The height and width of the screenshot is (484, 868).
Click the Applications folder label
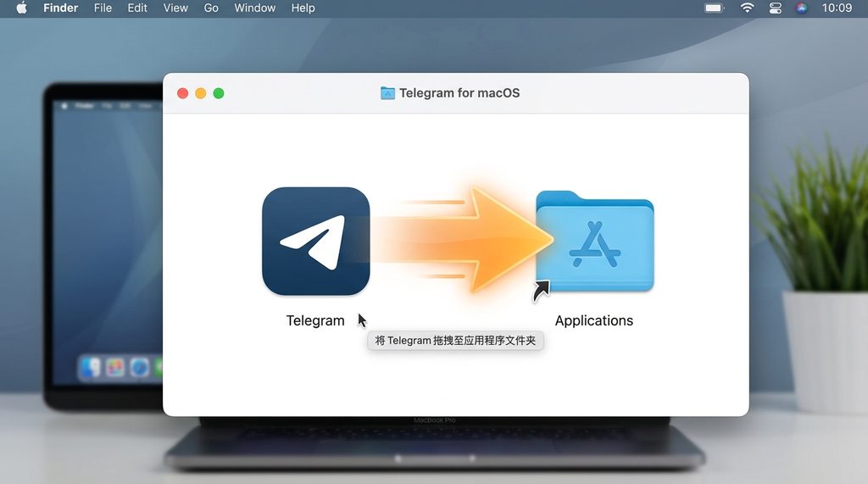(594, 320)
